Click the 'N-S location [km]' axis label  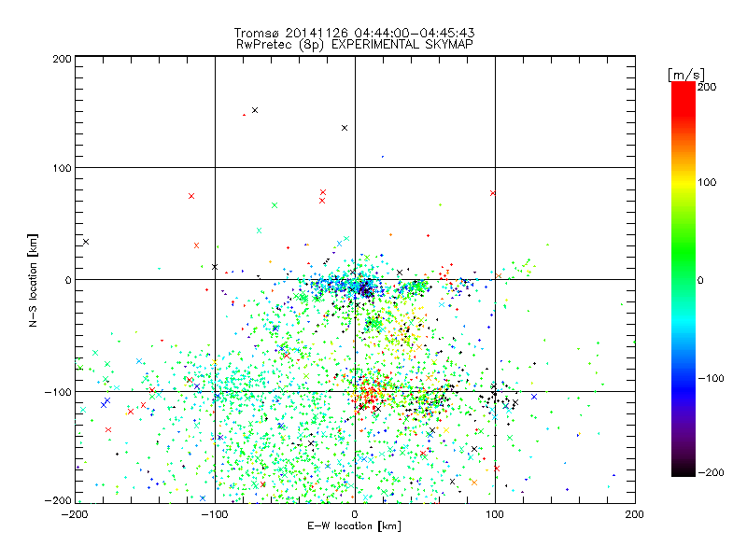pyautogui.click(x=33, y=280)
